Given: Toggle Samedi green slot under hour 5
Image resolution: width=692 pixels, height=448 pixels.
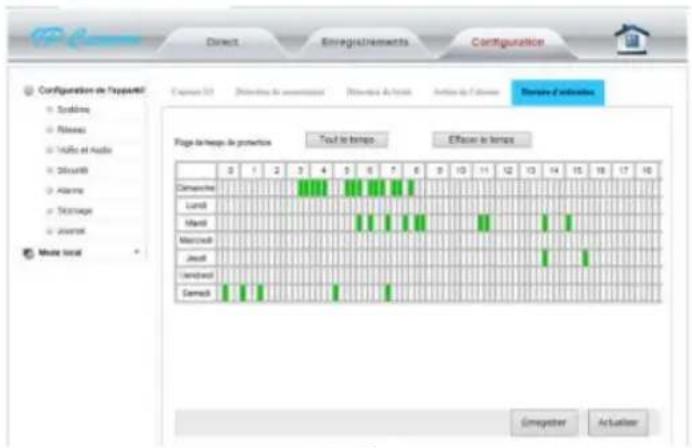Looking at the screenshot, I should point(336,294).
